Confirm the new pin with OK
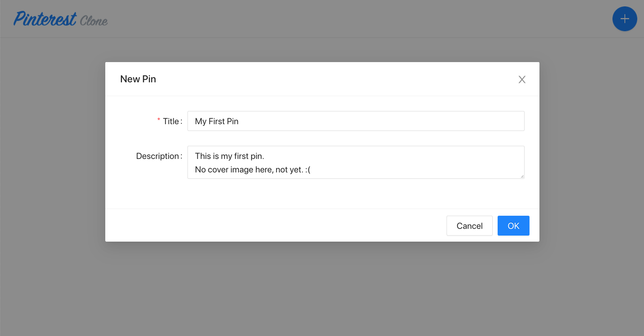 (x=513, y=226)
